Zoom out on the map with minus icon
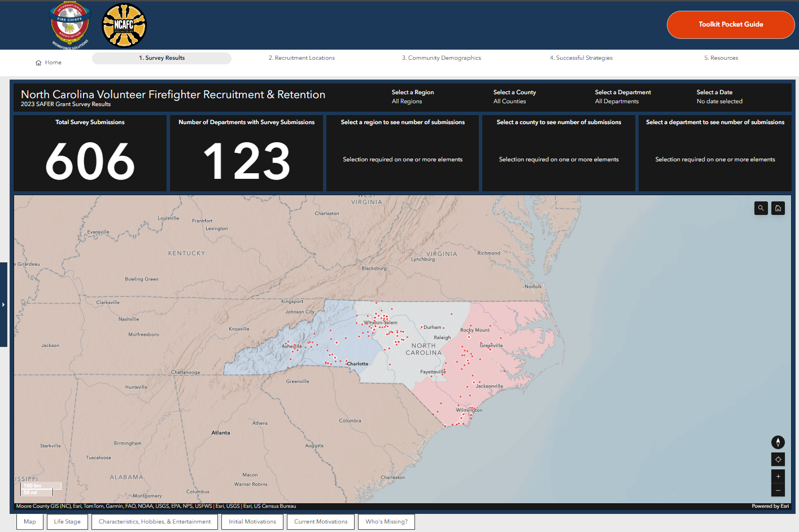The image size is (799, 532). (778, 490)
